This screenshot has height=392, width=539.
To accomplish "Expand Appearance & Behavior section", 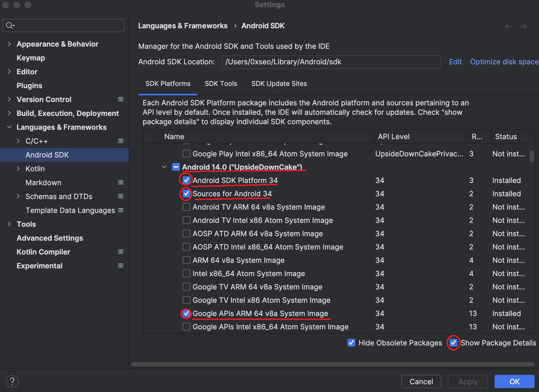I will 9,44.
